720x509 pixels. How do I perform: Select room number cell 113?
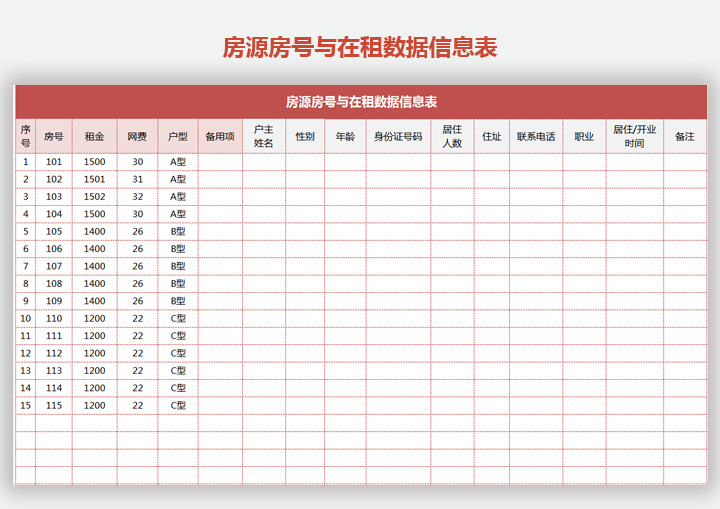point(54,371)
